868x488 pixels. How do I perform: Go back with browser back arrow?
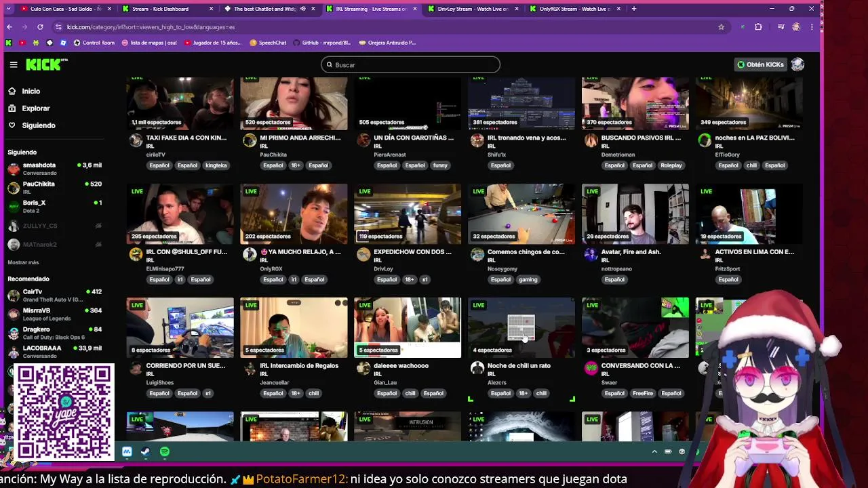(9, 27)
